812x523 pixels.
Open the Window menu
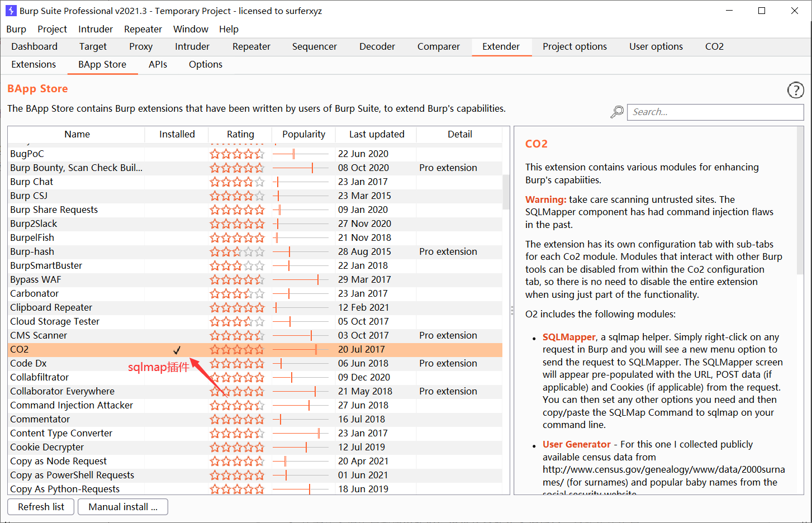[x=191, y=29]
